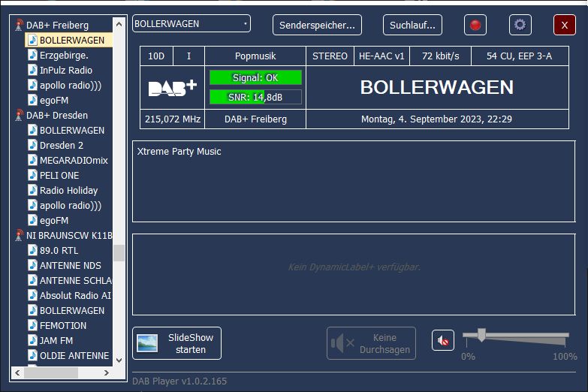The image size is (588, 392).
Task: Click the red record button icon
Action: click(475, 25)
